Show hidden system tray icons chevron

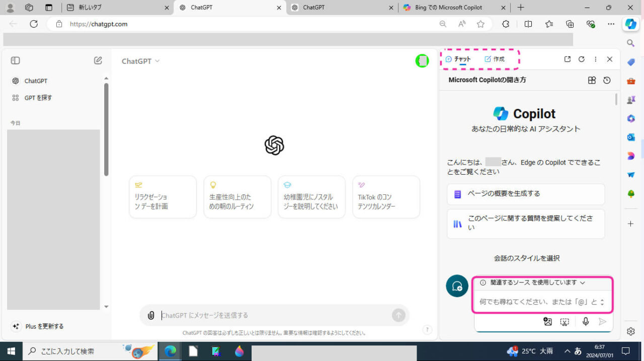pos(567,351)
